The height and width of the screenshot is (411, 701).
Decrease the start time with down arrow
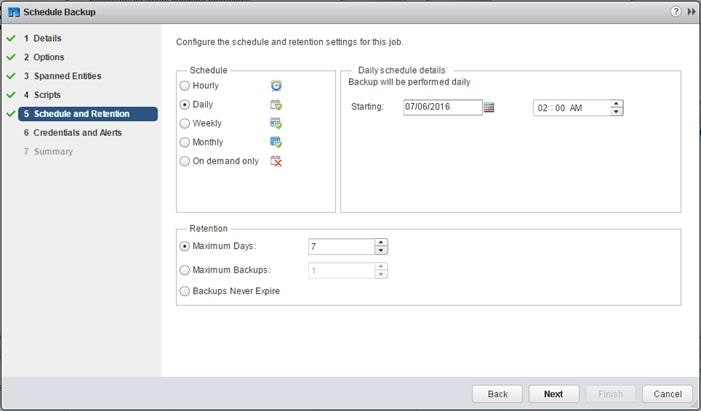click(616, 111)
